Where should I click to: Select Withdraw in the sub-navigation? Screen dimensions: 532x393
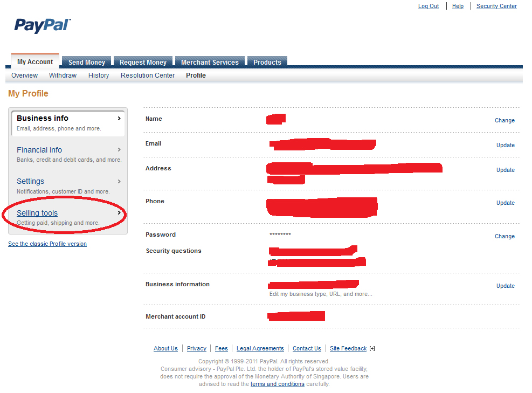(x=63, y=75)
